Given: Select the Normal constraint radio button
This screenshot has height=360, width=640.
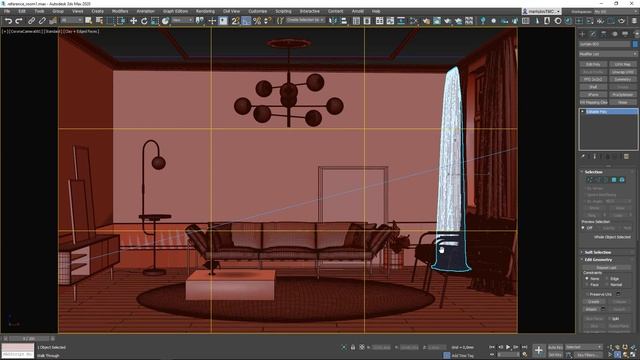Looking at the screenshot, I should (x=607, y=284).
